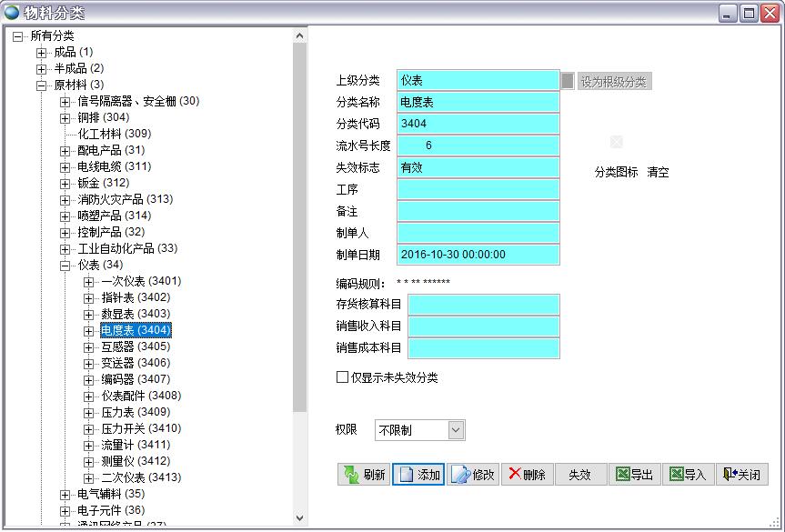Click the 删除 red X button

(x=527, y=475)
